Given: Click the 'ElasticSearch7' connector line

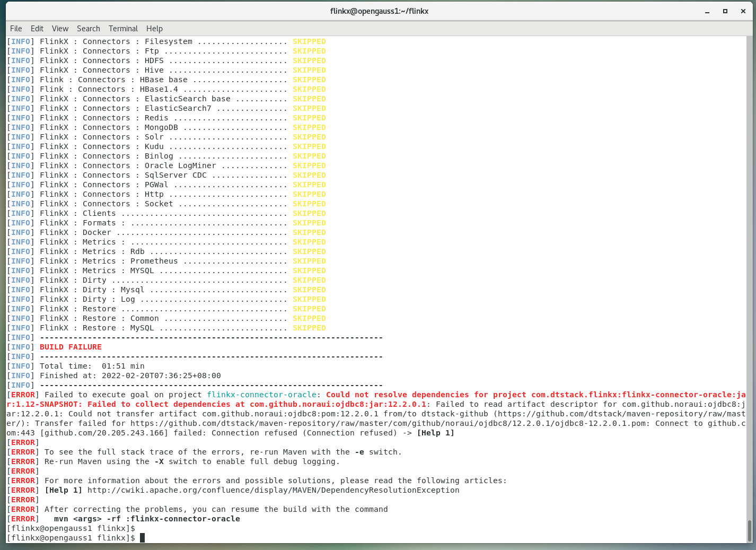Looking at the screenshot, I should pos(166,108).
